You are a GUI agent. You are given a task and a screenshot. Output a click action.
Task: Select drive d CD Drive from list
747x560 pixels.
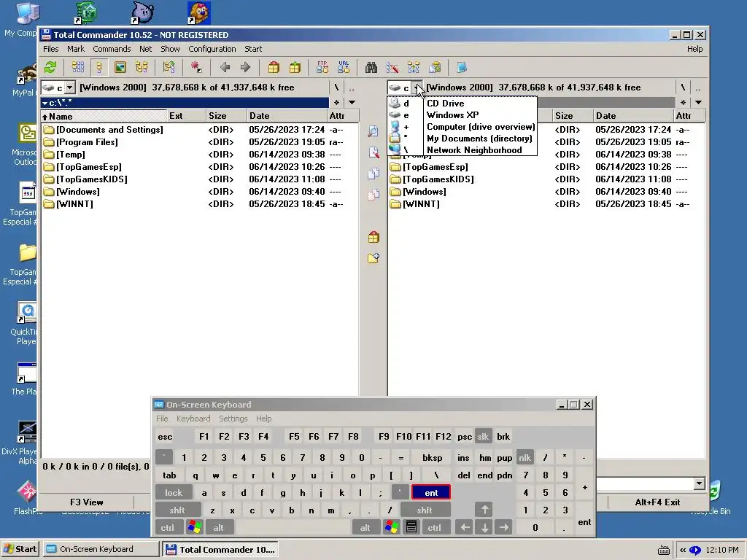tap(462, 104)
